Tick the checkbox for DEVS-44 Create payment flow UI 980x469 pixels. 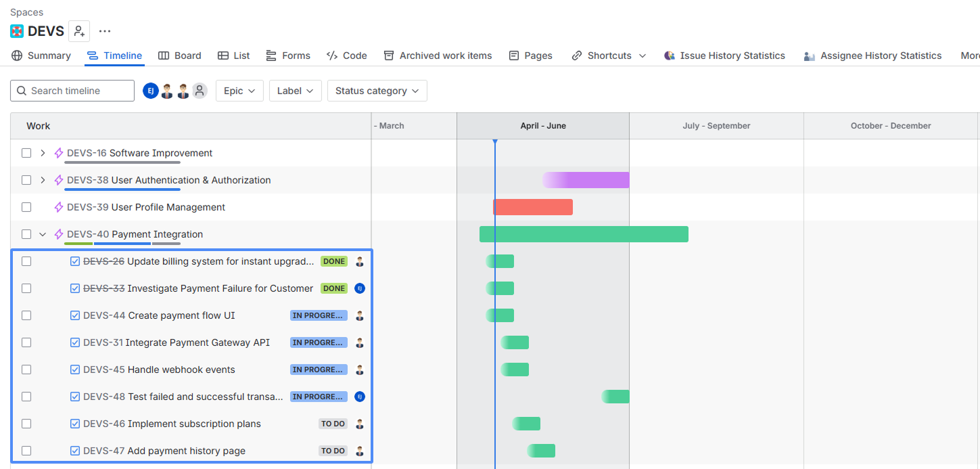point(26,315)
